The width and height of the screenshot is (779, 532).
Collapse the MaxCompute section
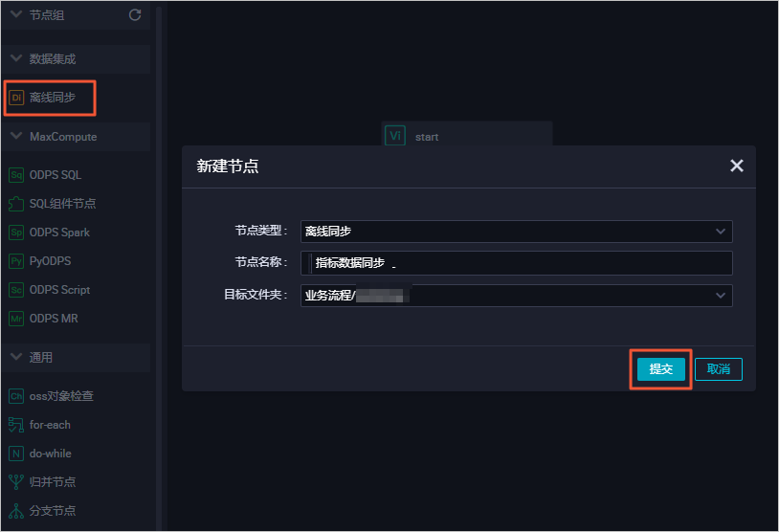[x=16, y=136]
